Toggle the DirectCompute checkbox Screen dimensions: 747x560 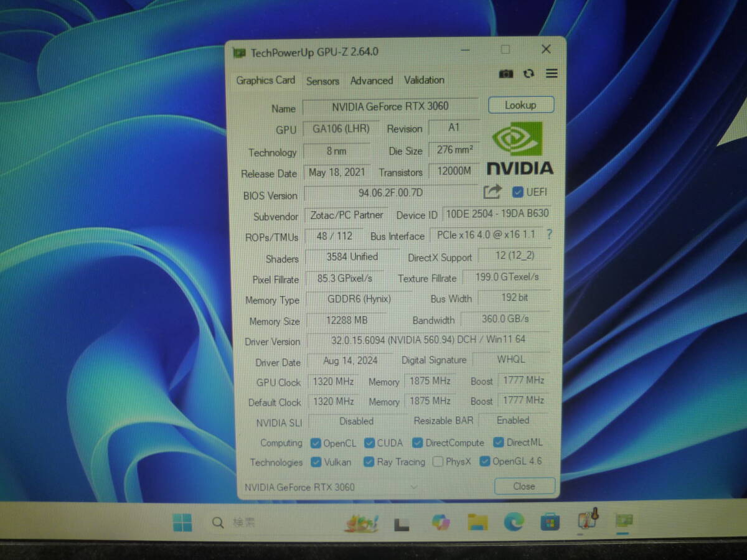tap(418, 443)
